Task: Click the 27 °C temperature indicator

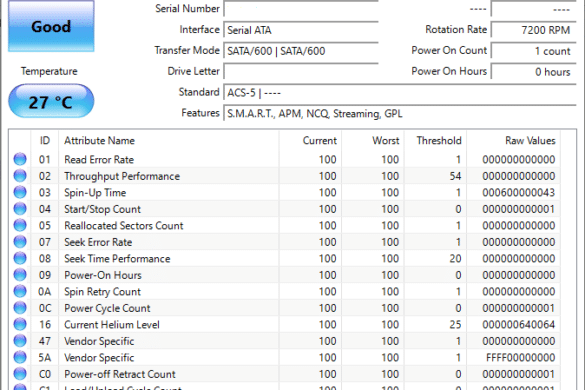Action: [51, 101]
